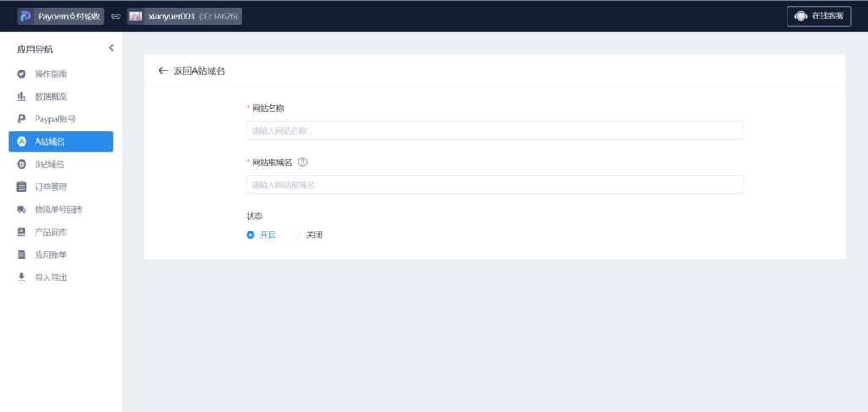The width and height of the screenshot is (868, 412).
Task: Click the link chain icon beside Payoem支付轮收
Action: pyautogui.click(x=116, y=16)
